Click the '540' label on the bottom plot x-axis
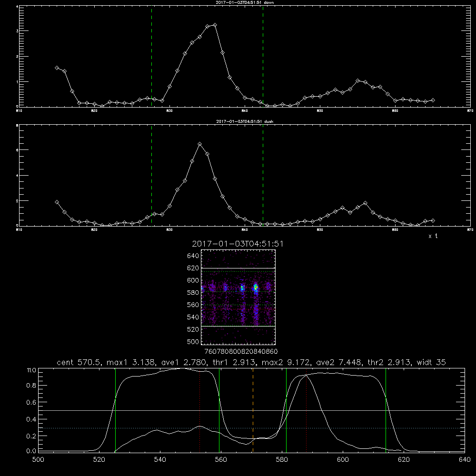 (x=160, y=460)
